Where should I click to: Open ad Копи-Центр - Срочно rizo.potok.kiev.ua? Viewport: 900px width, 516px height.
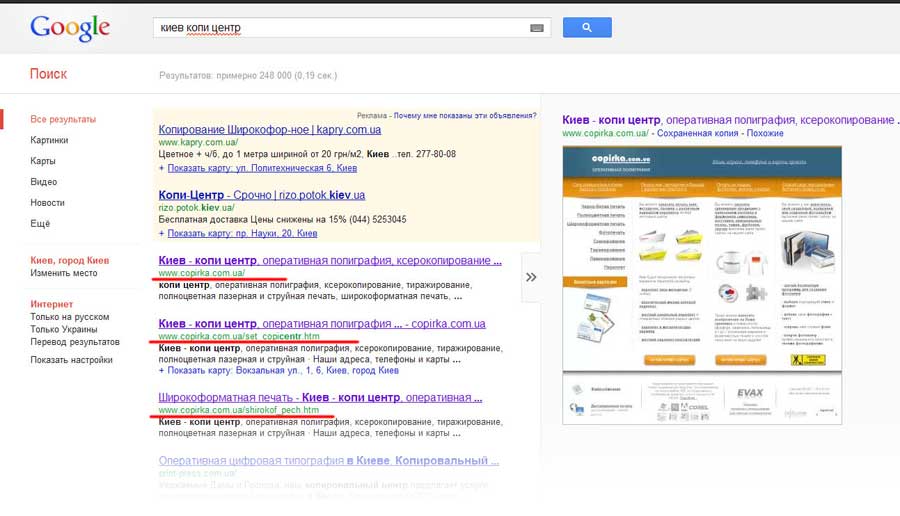tap(262, 195)
